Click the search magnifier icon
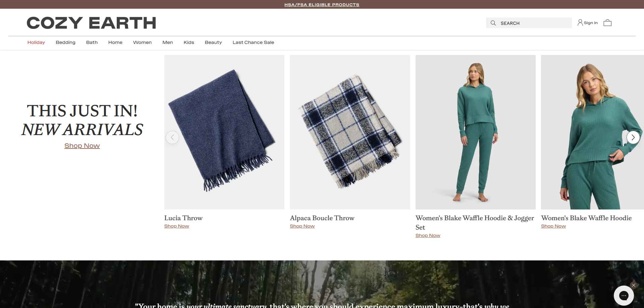 click(x=493, y=23)
